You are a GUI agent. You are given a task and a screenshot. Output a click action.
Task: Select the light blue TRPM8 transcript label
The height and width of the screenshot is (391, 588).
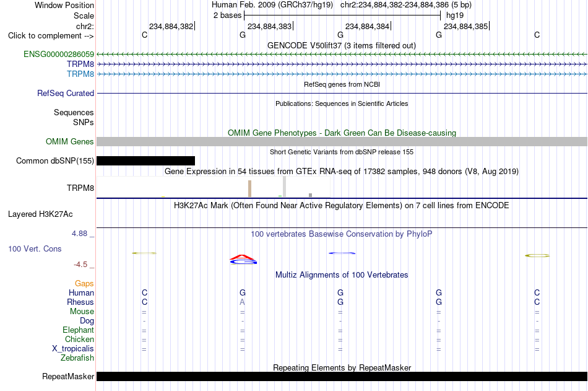(x=80, y=74)
